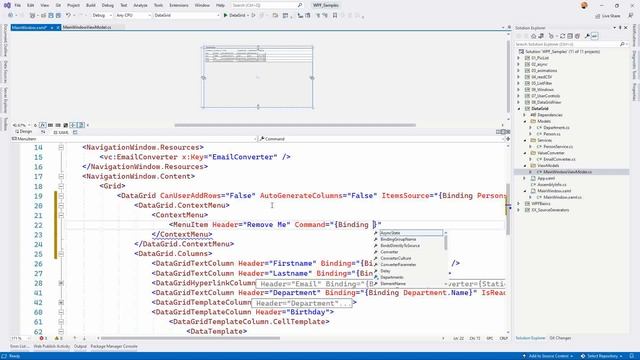640x360 pixels.
Task: Click Solution Explorer refresh icon
Action: pyautogui.click(x=562, y=36)
